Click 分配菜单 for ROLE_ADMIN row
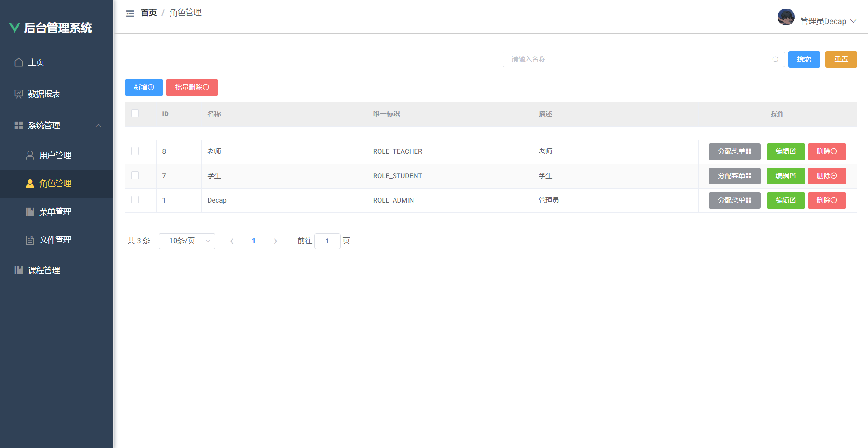The width and height of the screenshot is (868, 448). (x=735, y=200)
